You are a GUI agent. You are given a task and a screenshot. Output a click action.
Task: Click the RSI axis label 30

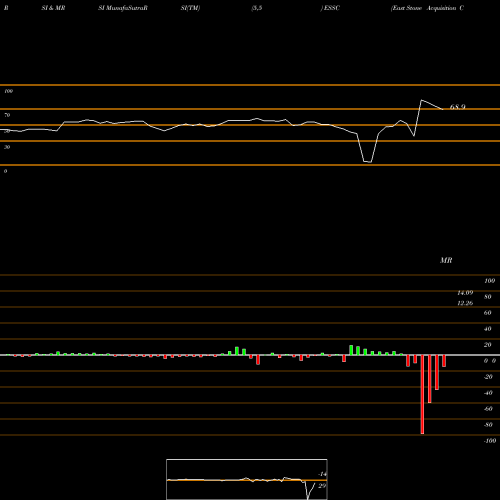click(x=7, y=147)
